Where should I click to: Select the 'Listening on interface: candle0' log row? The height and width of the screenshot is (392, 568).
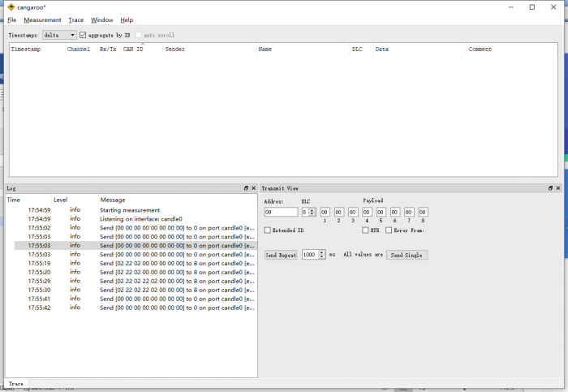click(x=136, y=219)
